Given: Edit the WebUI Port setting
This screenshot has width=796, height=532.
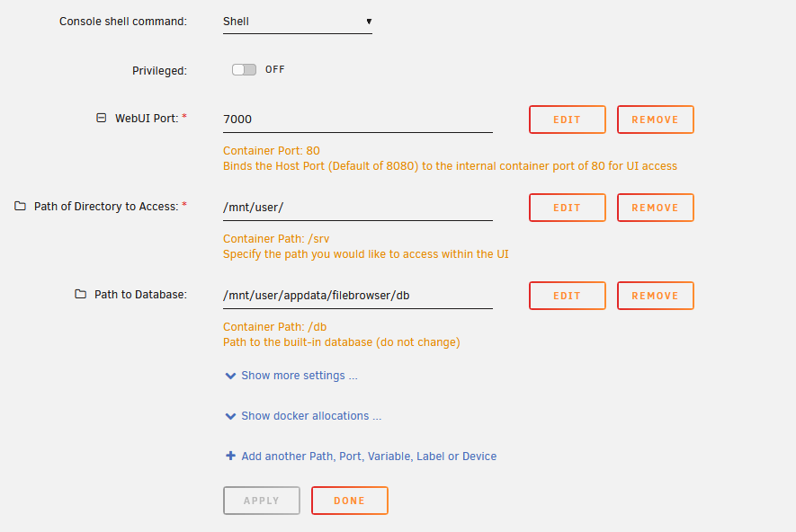Looking at the screenshot, I should [x=567, y=120].
